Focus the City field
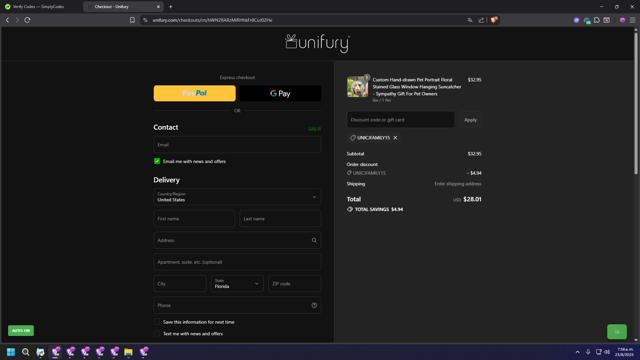 pos(180,284)
